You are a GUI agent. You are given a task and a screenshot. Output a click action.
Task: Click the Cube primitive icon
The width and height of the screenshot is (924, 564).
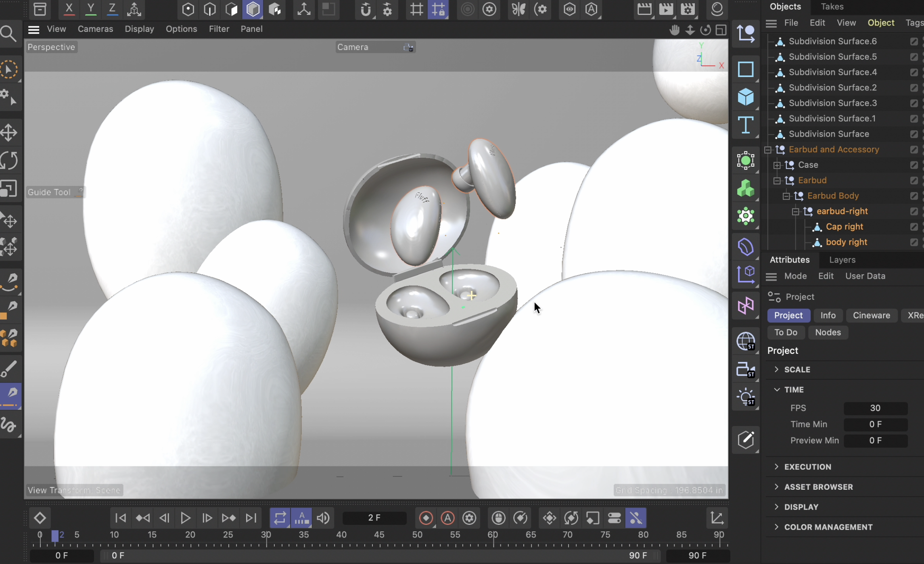746,97
